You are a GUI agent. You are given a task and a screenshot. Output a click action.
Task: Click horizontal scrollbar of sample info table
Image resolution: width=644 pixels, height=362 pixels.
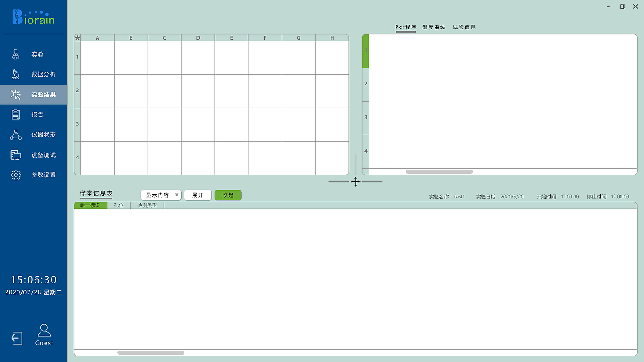[151, 352]
